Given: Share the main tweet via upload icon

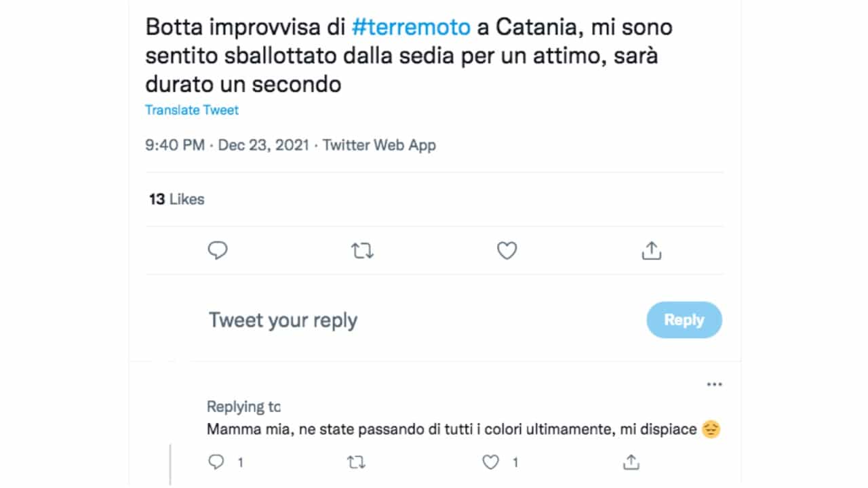Looking at the screenshot, I should (651, 251).
